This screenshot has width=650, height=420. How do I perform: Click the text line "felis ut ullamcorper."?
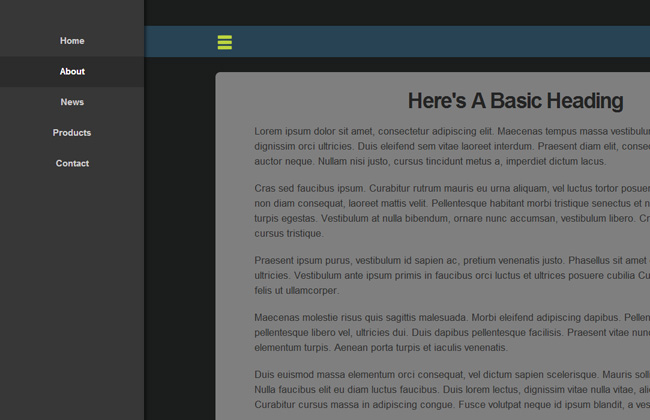[x=296, y=290]
